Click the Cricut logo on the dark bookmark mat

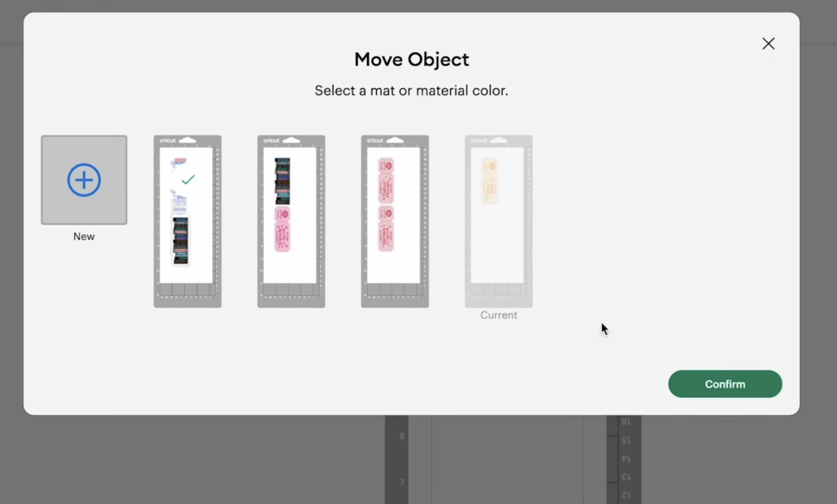point(271,140)
